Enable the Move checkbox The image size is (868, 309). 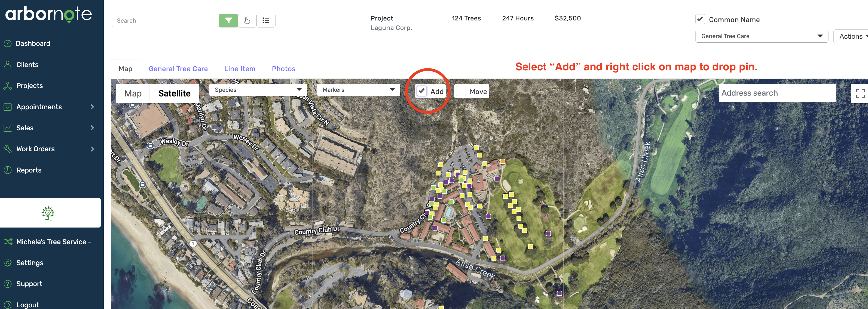click(x=461, y=91)
